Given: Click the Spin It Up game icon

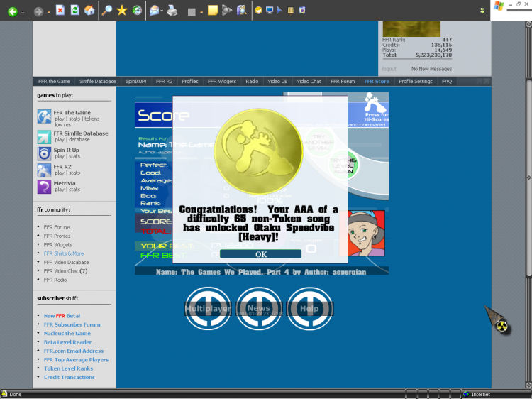Looking at the screenshot, I should [44, 153].
